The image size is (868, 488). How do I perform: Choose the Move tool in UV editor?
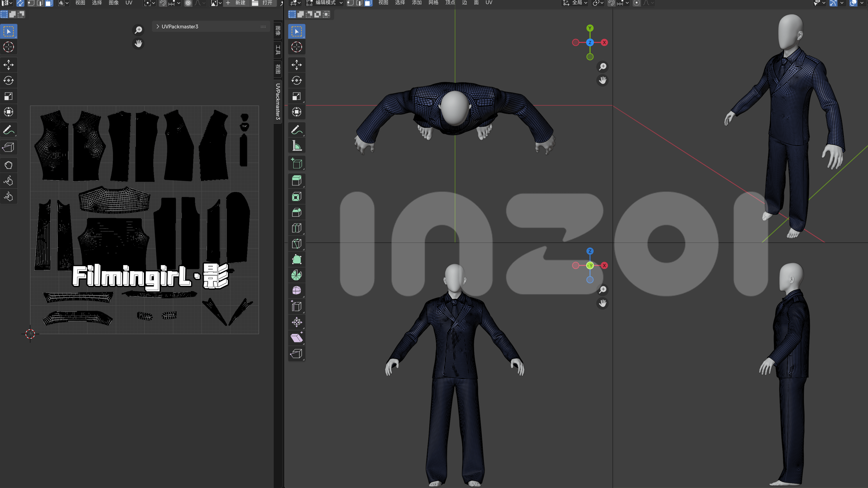9,65
